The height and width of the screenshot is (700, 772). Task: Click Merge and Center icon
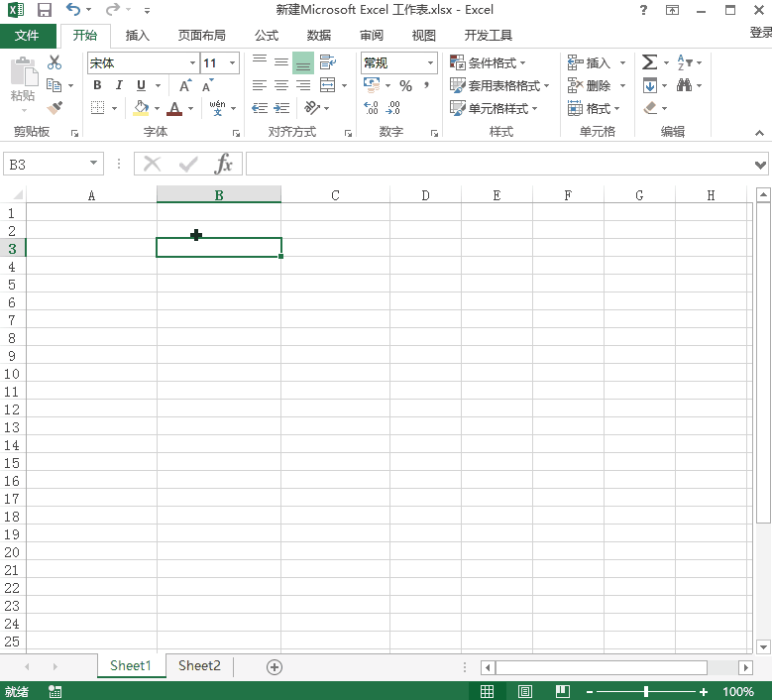pyautogui.click(x=327, y=85)
